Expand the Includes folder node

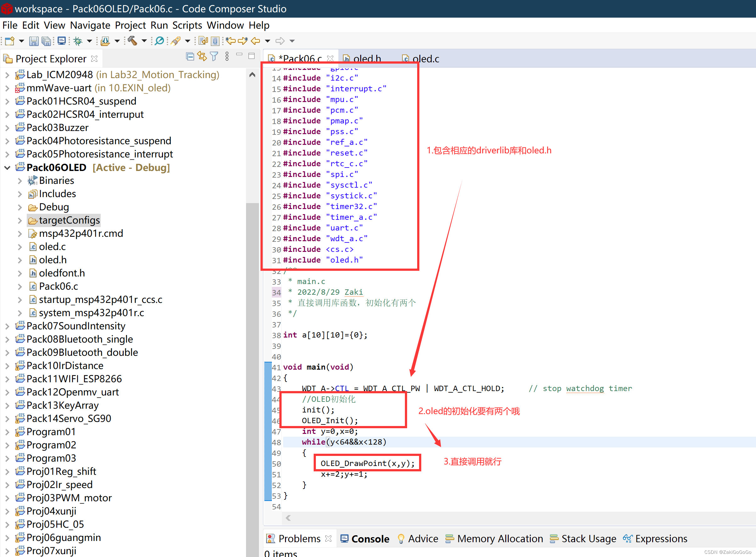point(20,194)
